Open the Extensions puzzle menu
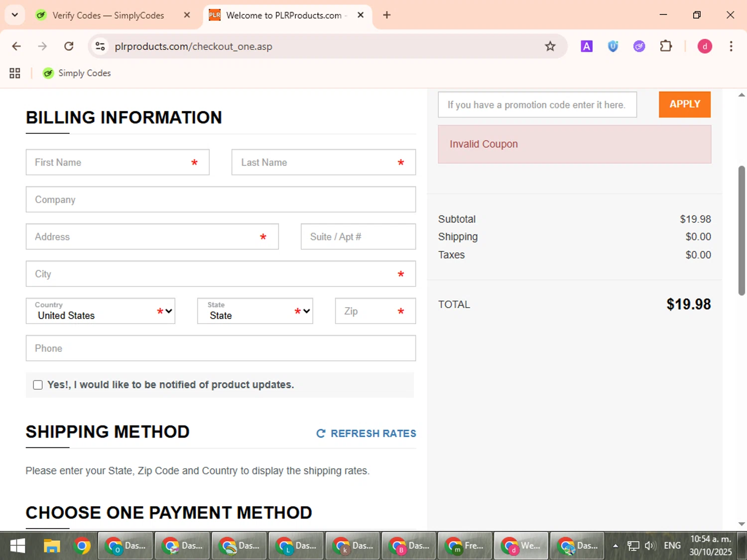The width and height of the screenshot is (747, 560). pos(666,46)
